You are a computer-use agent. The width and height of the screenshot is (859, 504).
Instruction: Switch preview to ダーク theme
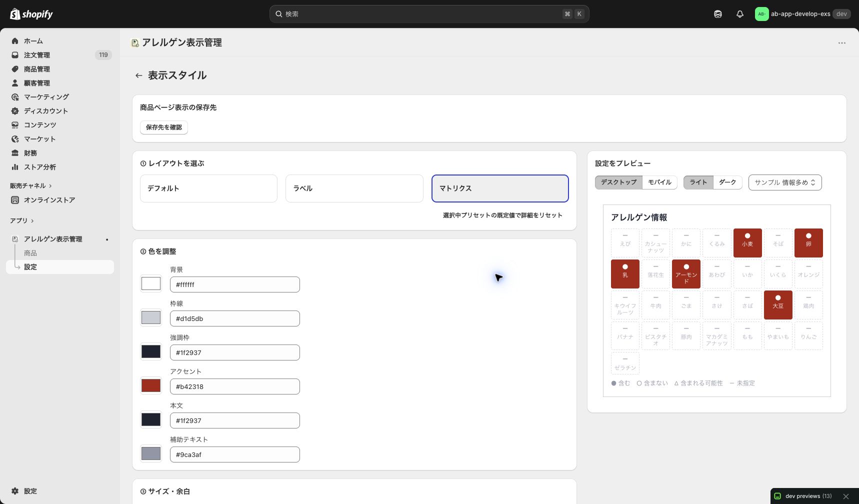727,182
